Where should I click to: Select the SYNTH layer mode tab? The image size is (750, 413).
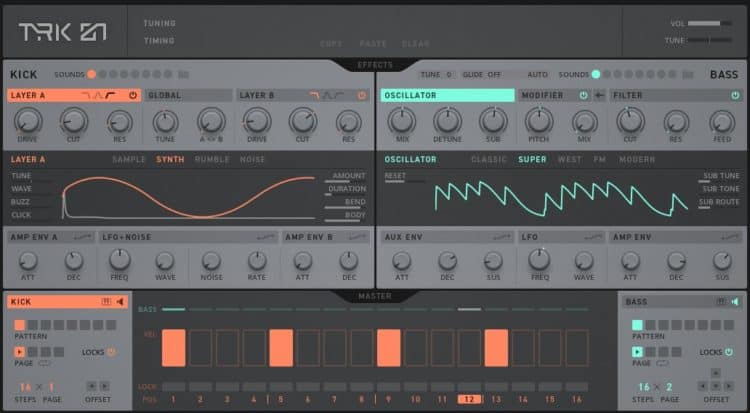click(170, 159)
